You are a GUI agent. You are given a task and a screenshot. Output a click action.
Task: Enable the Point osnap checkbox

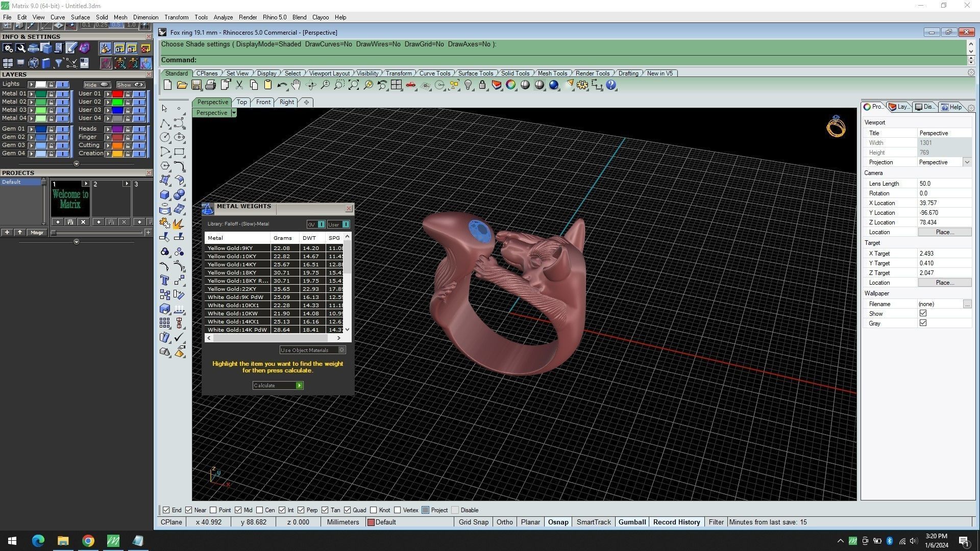click(x=213, y=510)
